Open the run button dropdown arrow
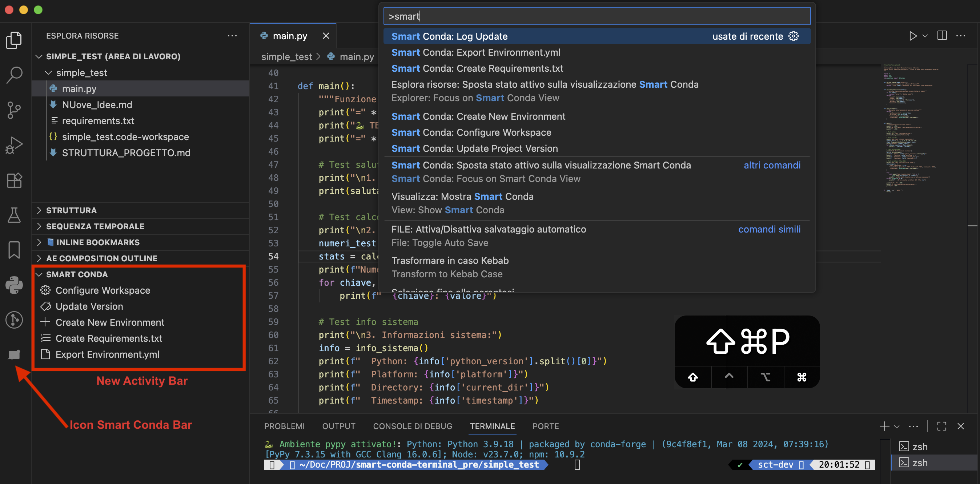The height and width of the screenshot is (484, 980). coord(925,36)
